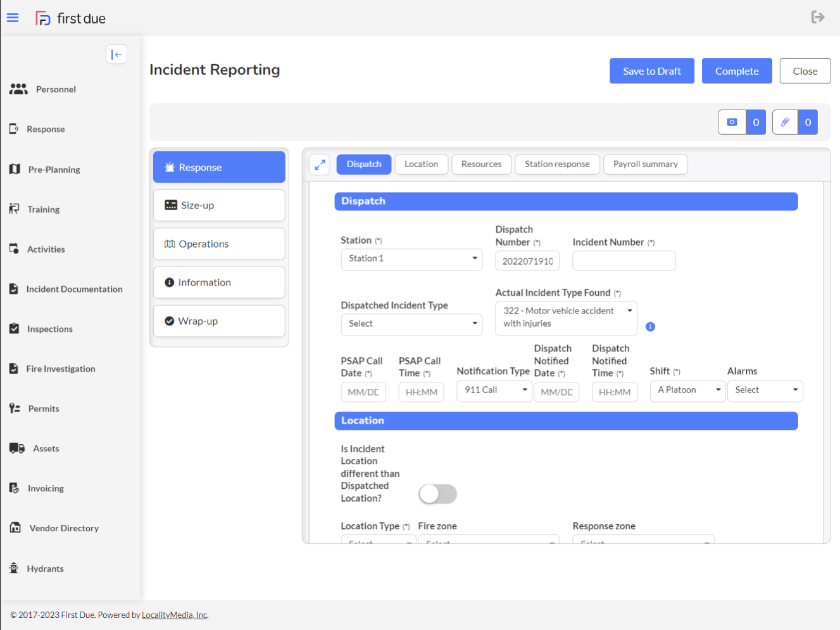This screenshot has width=840, height=630.
Task: Click the Incident Number input field
Action: pos(624,261)
